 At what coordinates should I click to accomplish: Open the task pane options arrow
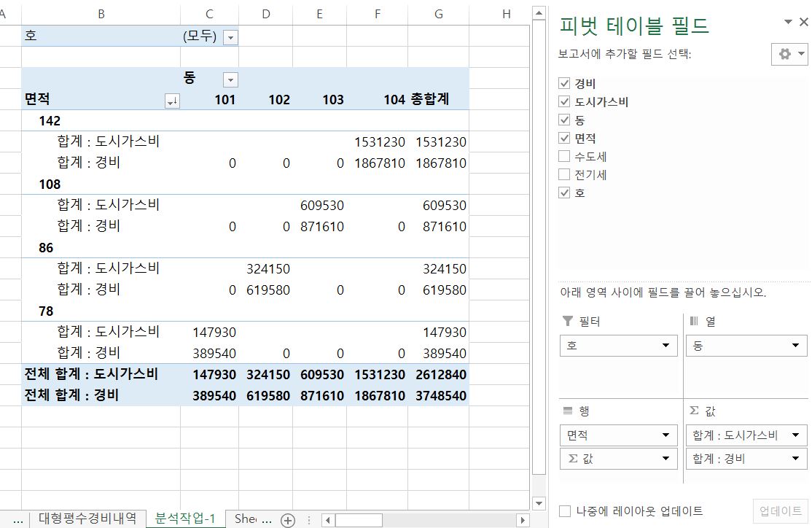point(788,22)
